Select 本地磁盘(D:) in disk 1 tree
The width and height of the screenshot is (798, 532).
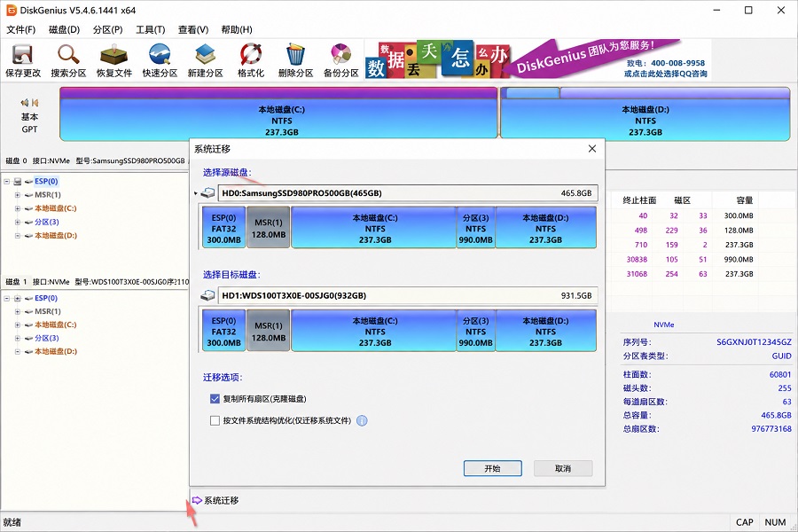tap(56, 351)
